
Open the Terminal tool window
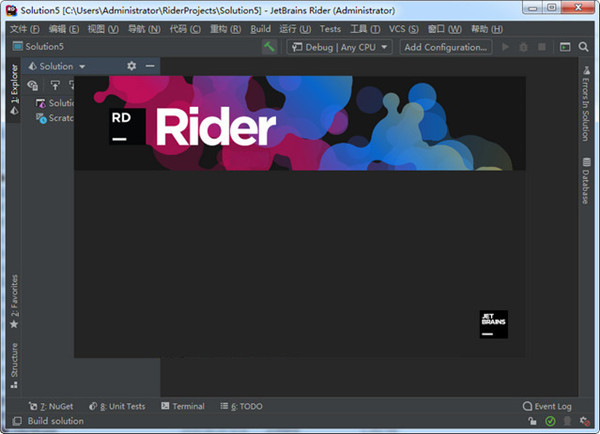[x=183, y=406]
